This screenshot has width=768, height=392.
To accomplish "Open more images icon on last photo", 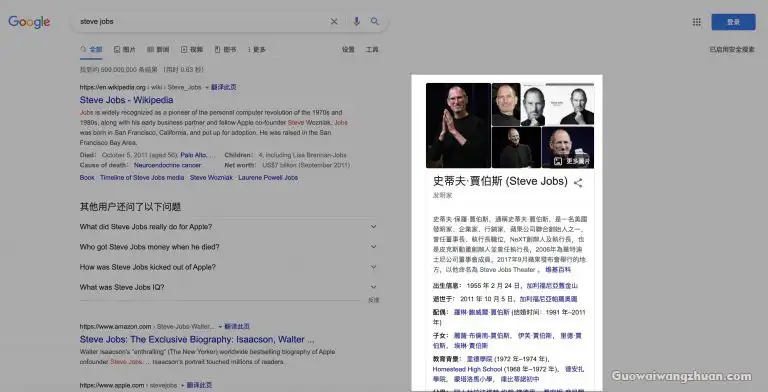I will (x=558, y=161).
